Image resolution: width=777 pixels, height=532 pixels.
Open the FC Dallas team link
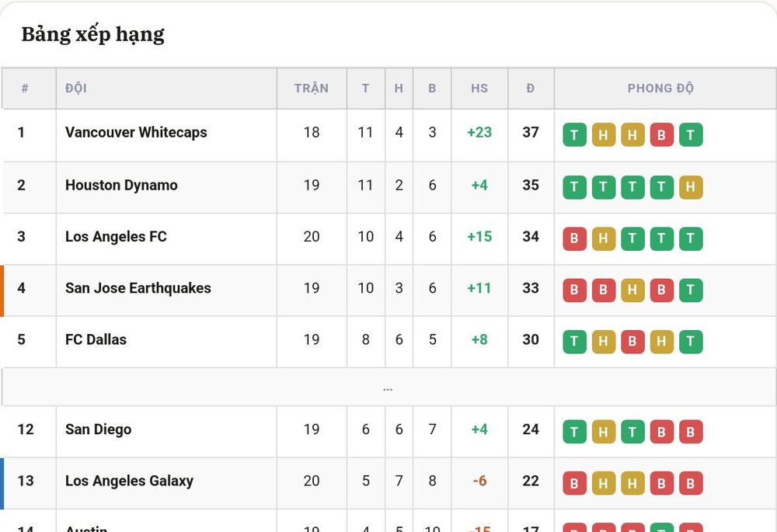(x=96, y=340)
